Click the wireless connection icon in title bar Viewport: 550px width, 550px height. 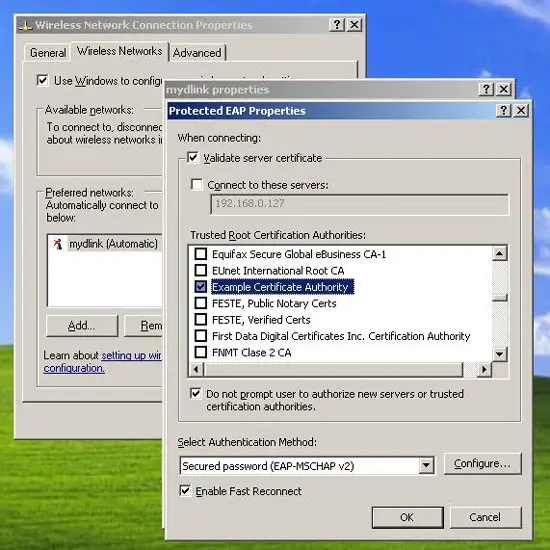point(25,26)
